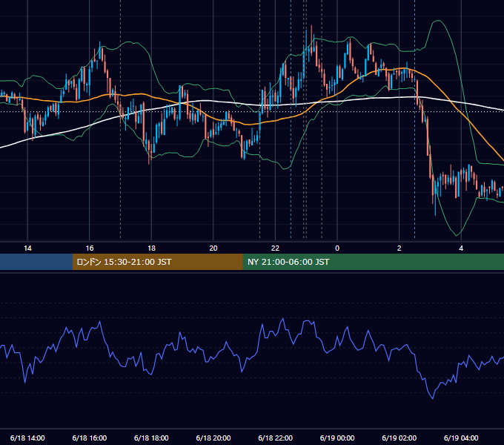
Task: Click the 22 hour axis label
Action: tap(275, 248)
